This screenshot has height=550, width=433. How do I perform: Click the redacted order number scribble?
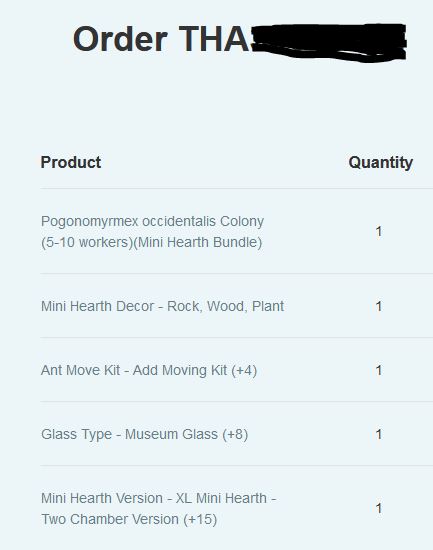[x=329, y=42]
